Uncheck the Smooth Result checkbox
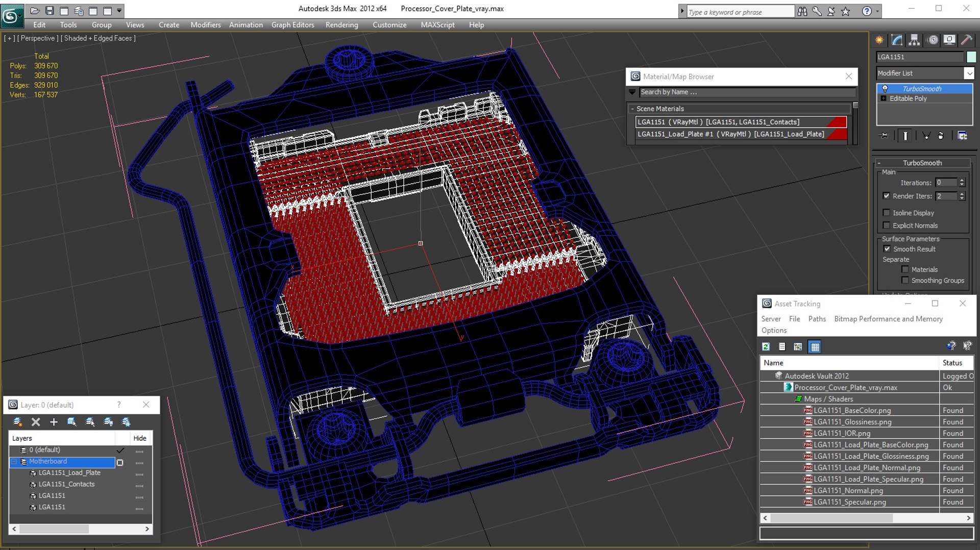 pos(887,249)
